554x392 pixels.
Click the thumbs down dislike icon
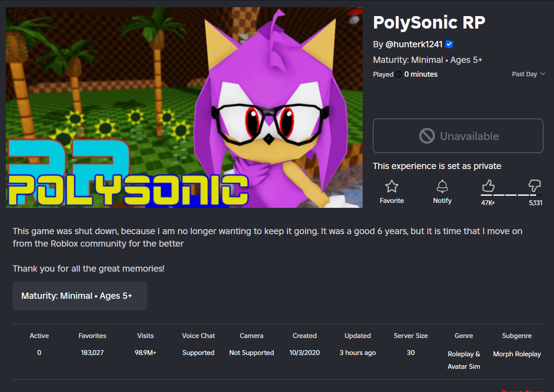(534, 186)
